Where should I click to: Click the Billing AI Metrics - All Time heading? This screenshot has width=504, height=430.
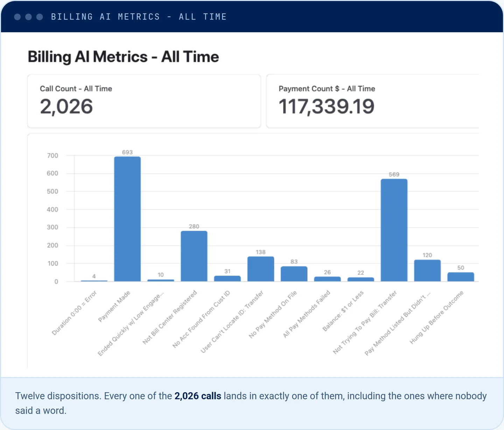coord(123,57)
